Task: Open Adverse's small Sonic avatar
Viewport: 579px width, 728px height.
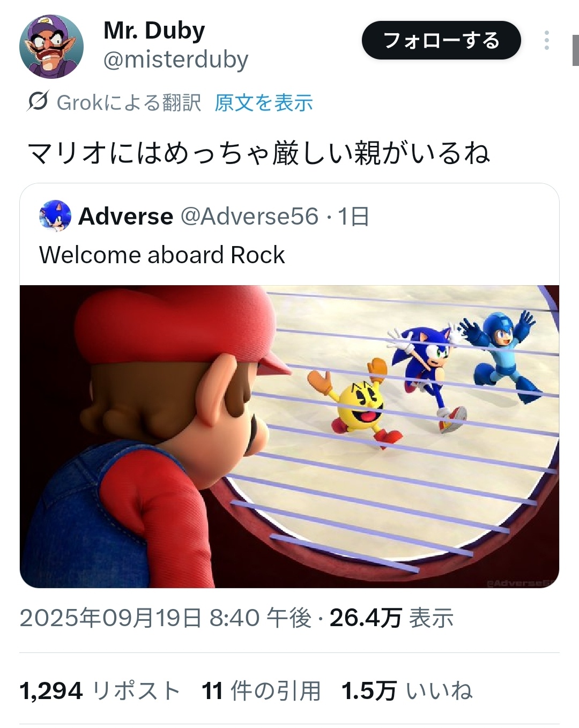Action: pos(55,216)
